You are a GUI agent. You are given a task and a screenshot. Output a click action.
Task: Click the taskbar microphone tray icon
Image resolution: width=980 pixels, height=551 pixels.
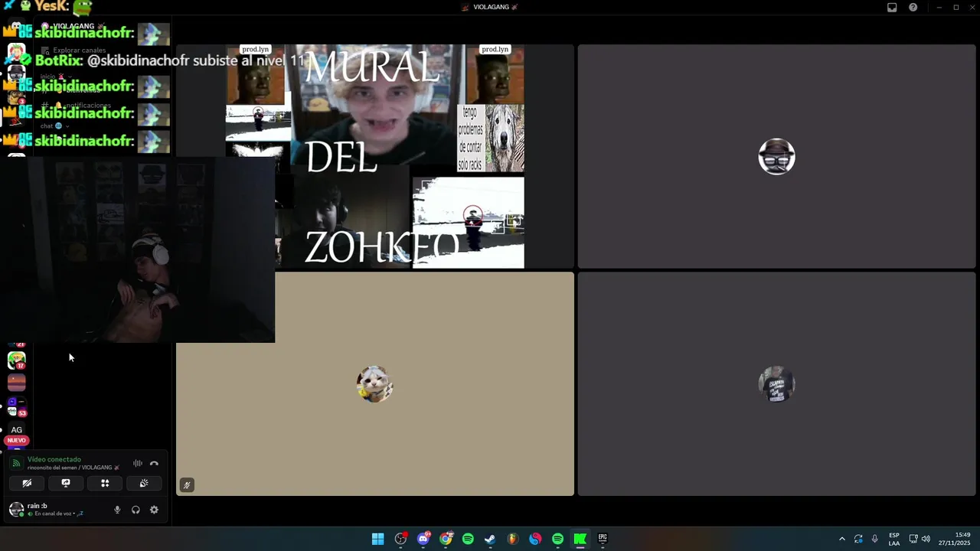(874, 539)
